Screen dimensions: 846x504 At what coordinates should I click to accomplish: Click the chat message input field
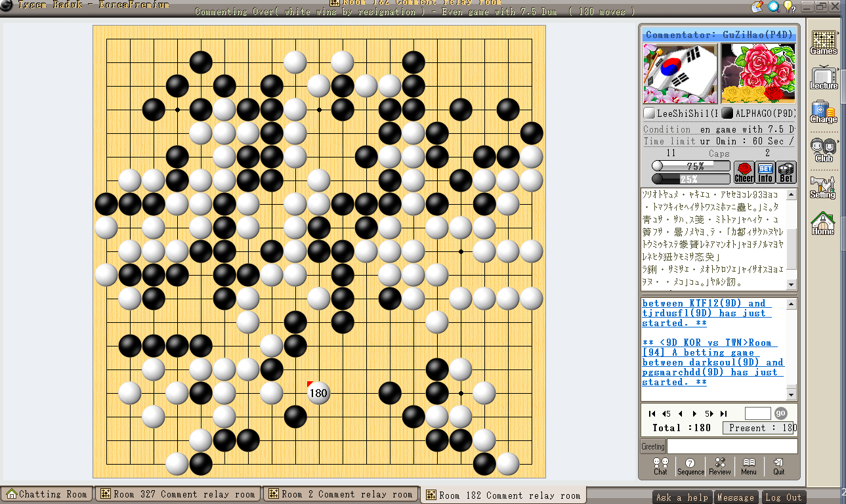732,446
